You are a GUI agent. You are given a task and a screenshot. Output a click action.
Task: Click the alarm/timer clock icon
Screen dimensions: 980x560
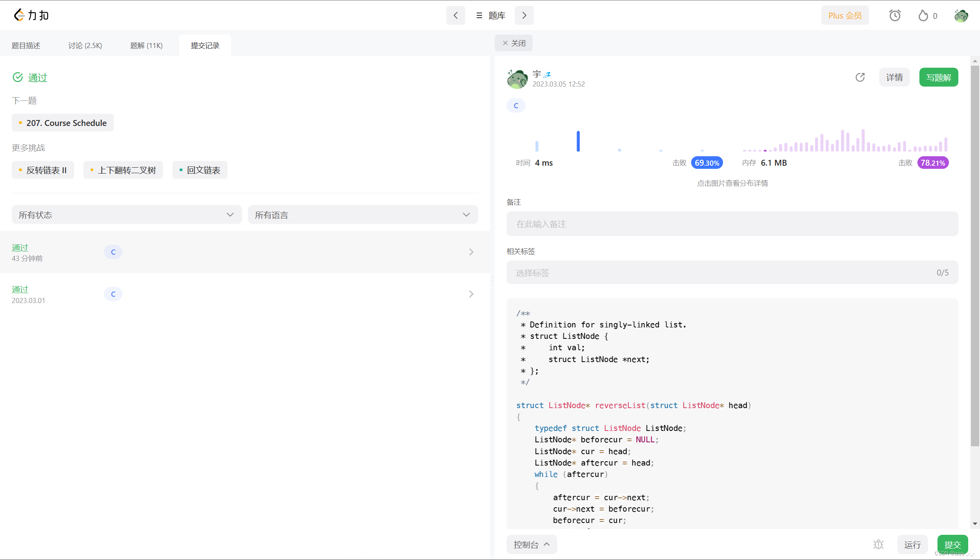pos(895,15)
